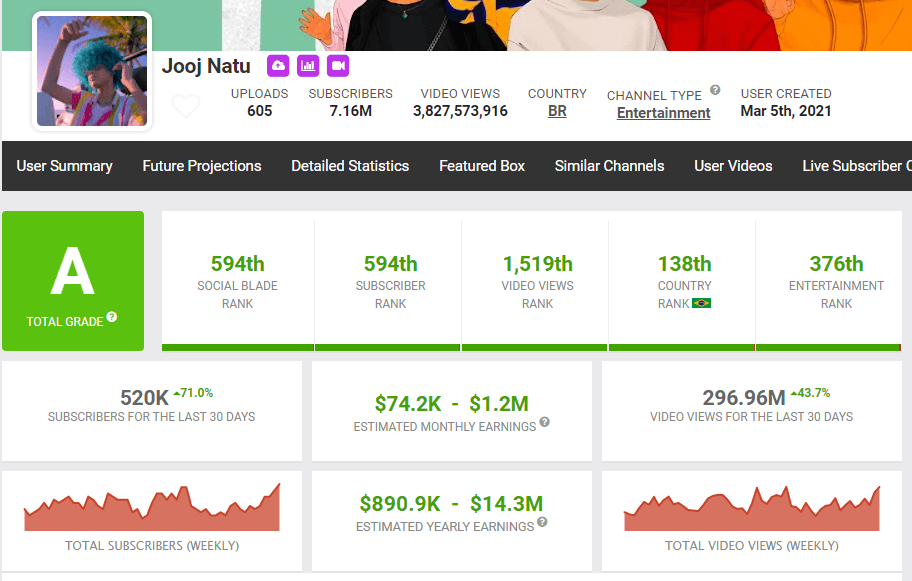This screenshot has height=581, width=912.
Task: Click the 594th Subscriber Rank value
Action: [x=391, y=264]
